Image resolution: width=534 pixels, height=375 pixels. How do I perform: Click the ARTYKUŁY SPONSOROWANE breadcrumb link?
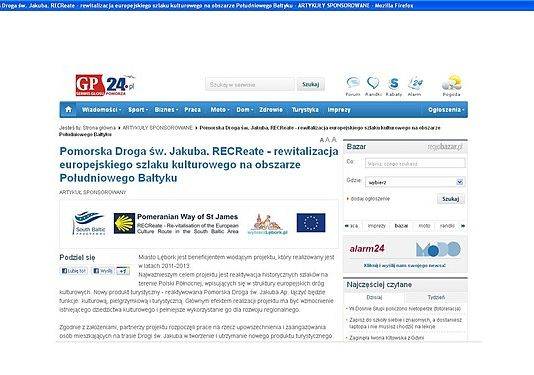(x=157, y=128)
